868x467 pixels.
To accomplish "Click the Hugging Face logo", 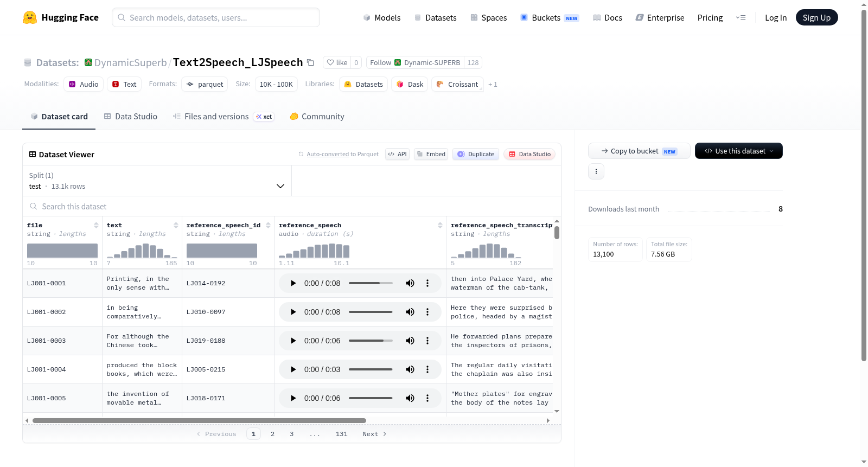I will (61, 17).
